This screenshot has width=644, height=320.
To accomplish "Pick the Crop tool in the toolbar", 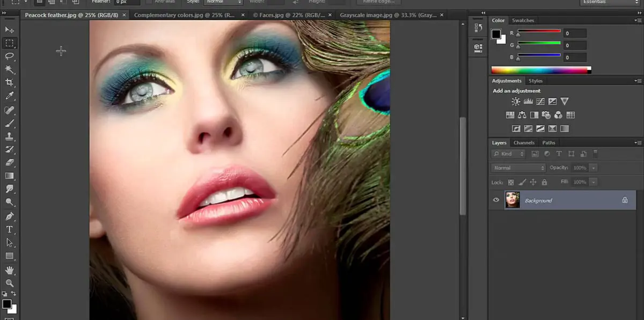I will pos(10,83).
